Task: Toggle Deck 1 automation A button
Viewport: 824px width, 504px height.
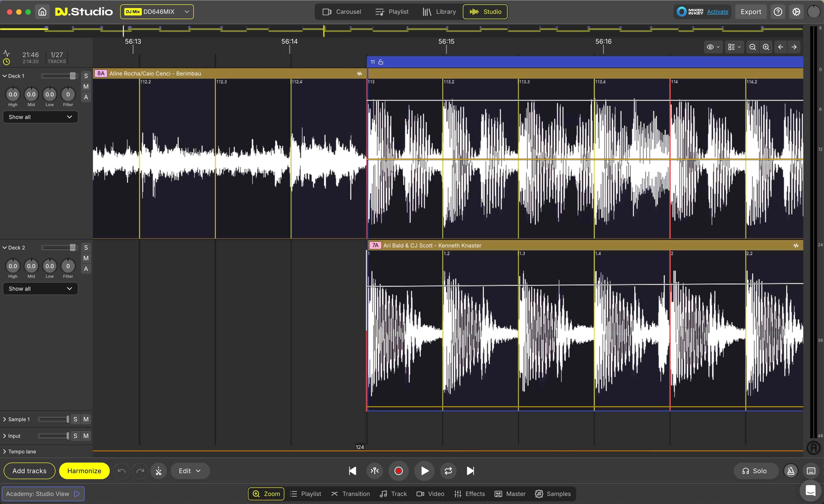Action: click(x=86, y=97)
